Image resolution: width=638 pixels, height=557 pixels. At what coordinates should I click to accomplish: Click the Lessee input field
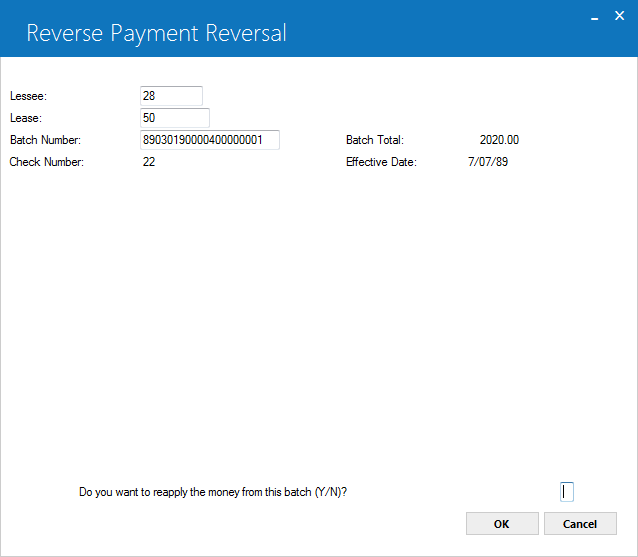pos(171,96)
